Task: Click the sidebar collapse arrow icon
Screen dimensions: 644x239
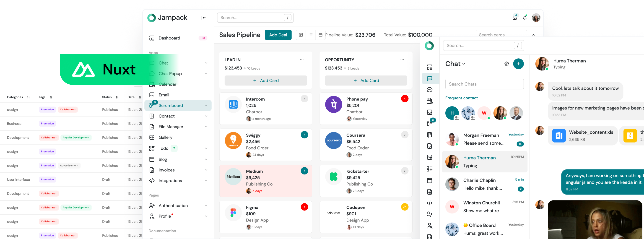Action: [203, 18]
